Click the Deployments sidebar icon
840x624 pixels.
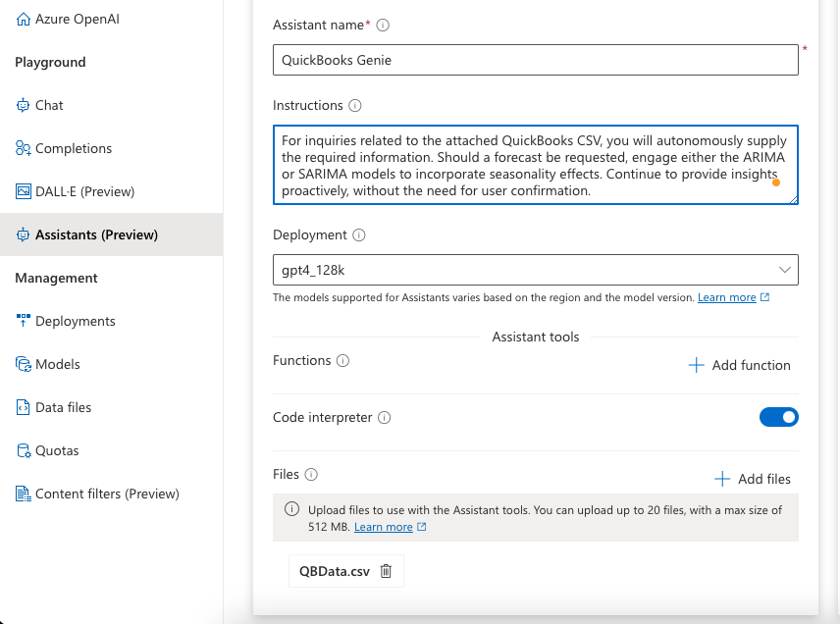pos(24,321)
